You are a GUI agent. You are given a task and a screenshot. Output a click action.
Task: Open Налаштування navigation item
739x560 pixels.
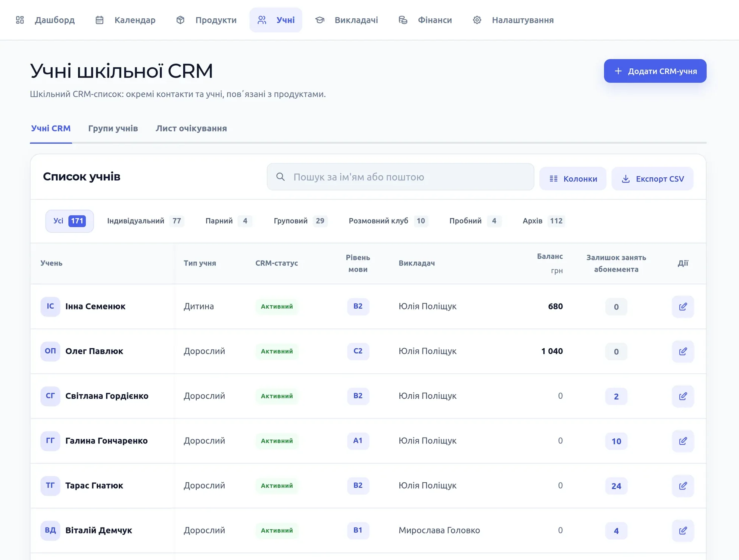(x=513, y=20)
